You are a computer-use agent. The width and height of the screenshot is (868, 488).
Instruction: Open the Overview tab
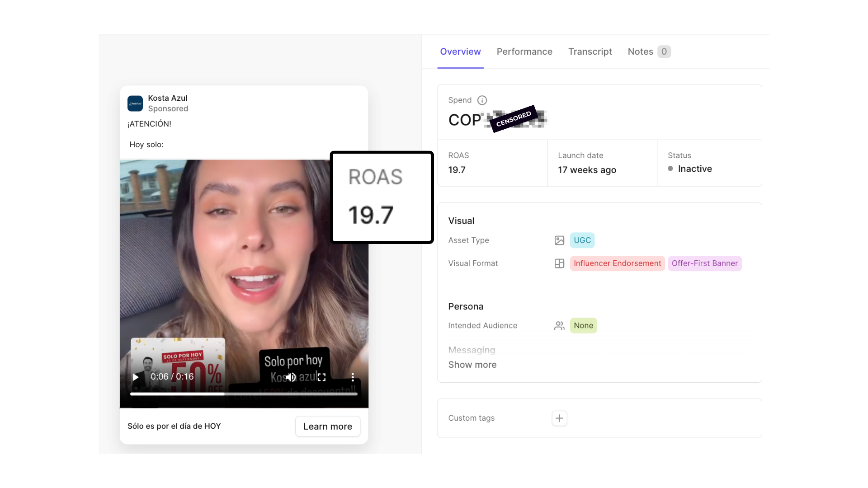click(460, 52)
